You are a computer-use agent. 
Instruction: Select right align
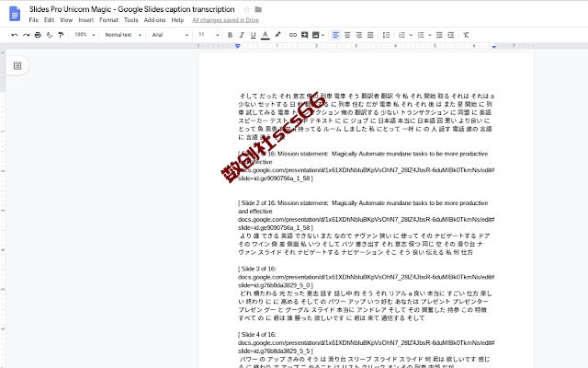(x=359, y=35)
